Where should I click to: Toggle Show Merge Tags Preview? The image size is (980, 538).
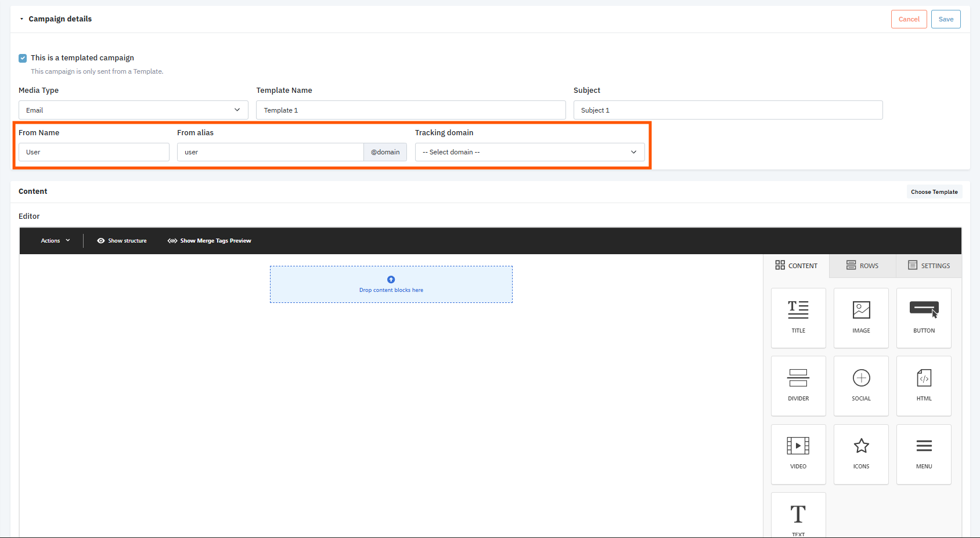[x=210, y=241]
